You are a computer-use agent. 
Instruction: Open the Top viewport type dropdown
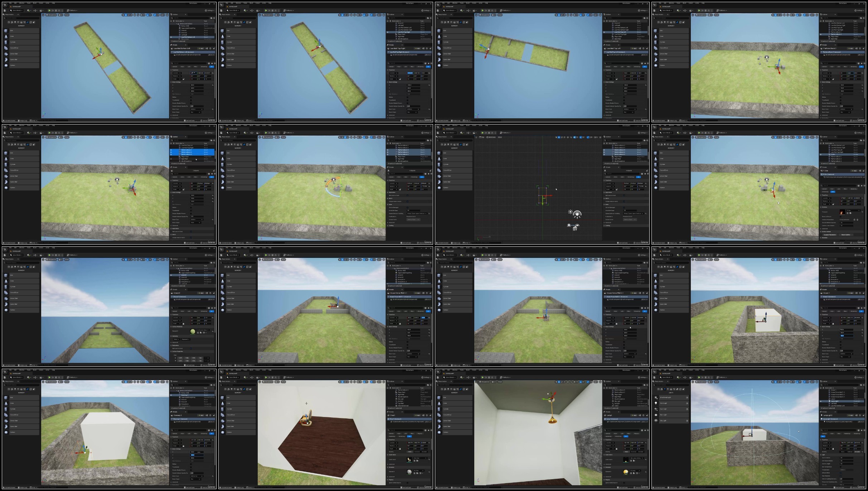482,137
